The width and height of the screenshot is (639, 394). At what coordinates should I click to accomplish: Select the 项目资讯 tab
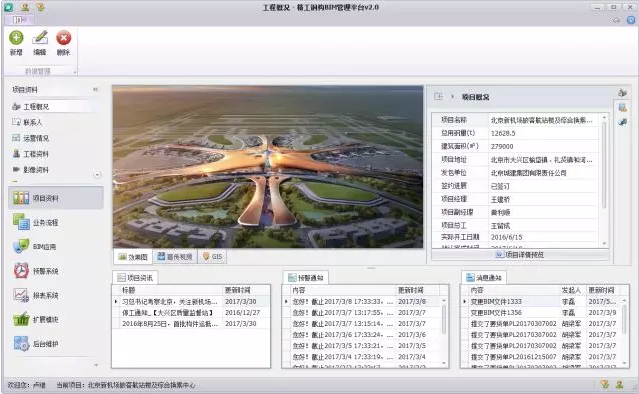click(135, 277)
